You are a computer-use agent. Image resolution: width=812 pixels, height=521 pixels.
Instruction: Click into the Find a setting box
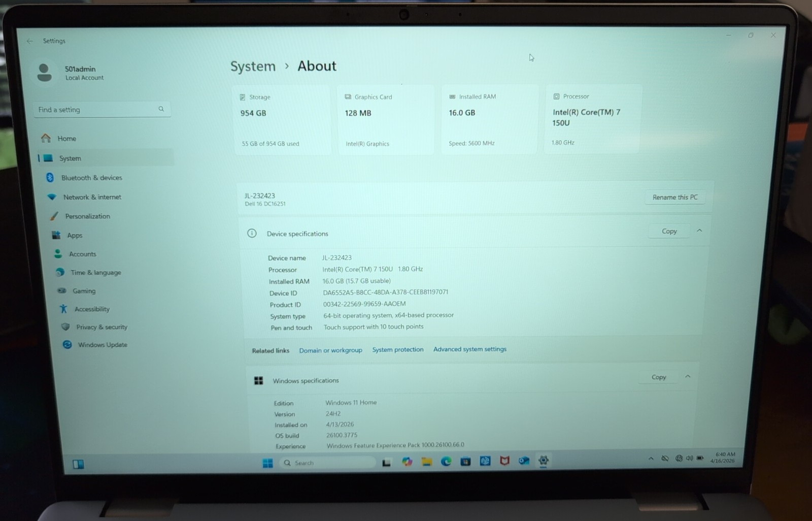pyautogui.click(x=101, y=109)
